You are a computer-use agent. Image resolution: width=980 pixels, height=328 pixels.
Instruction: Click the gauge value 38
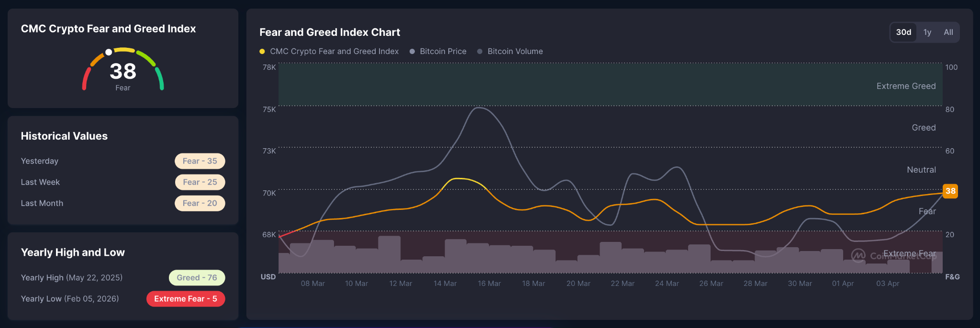pos(123,71)
